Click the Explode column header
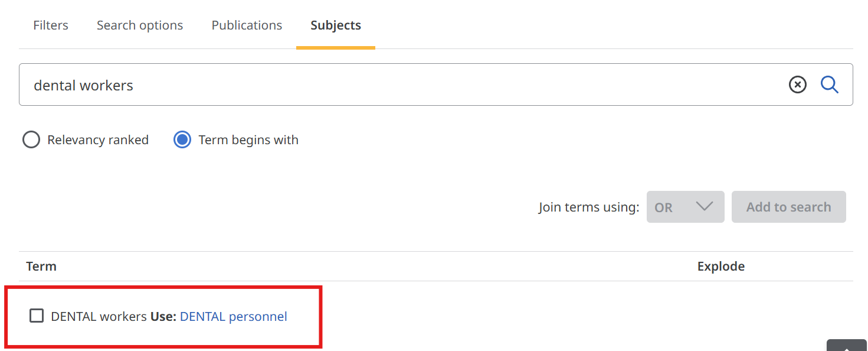The image size is (868, 351). pyautogui.click(x=720, y=266)
